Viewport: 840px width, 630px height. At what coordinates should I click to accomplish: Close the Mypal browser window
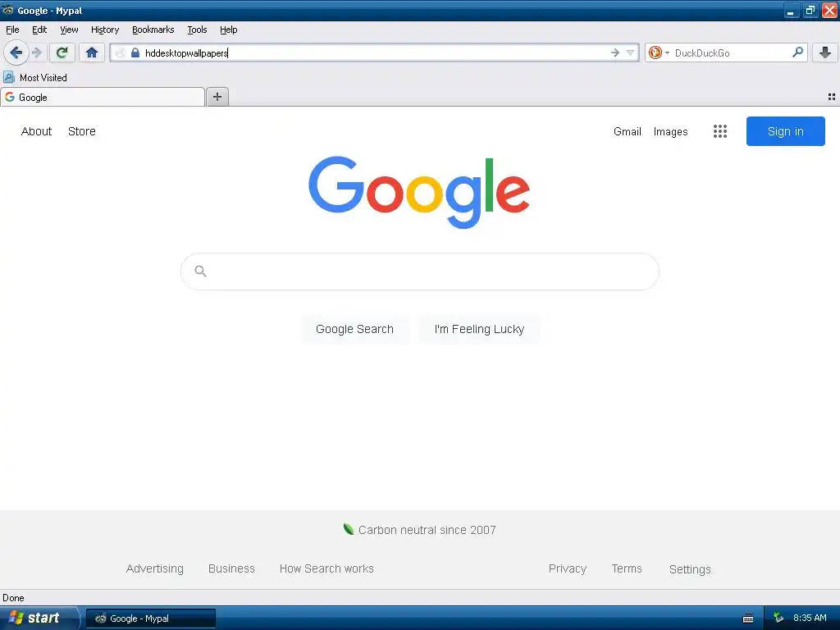[x=829, y=10]
